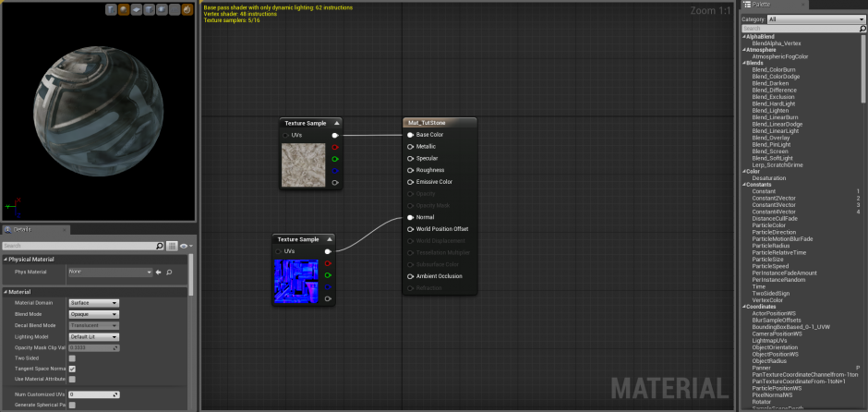
Task: Enable the Use Material Attributes checkbox
Action: point(72,380)
